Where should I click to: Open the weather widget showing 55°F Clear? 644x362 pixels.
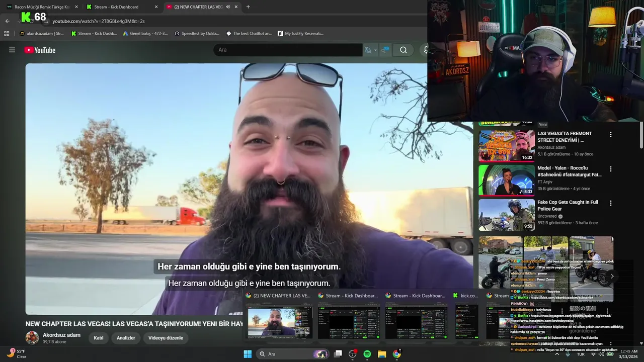coord(16,354)
